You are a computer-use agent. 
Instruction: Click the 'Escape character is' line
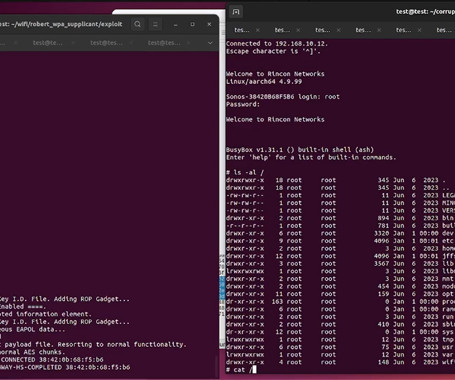(273, 51)
